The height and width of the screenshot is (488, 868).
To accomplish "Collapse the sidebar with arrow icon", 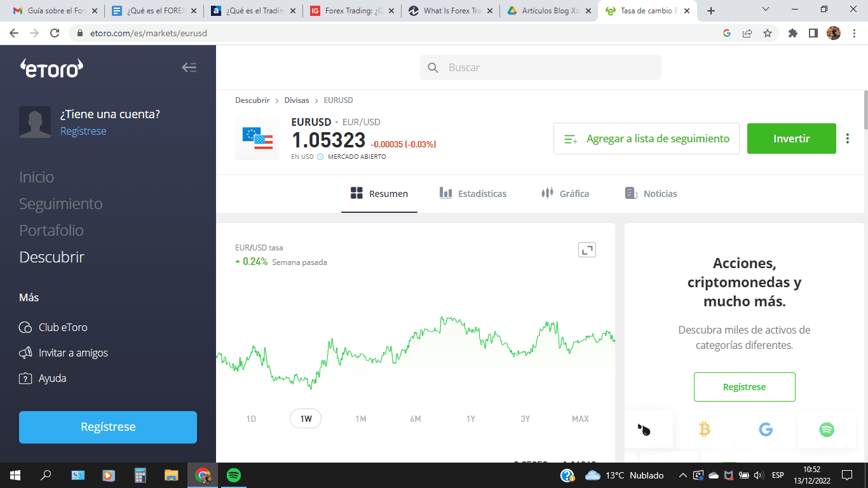I will click(189, 67).
